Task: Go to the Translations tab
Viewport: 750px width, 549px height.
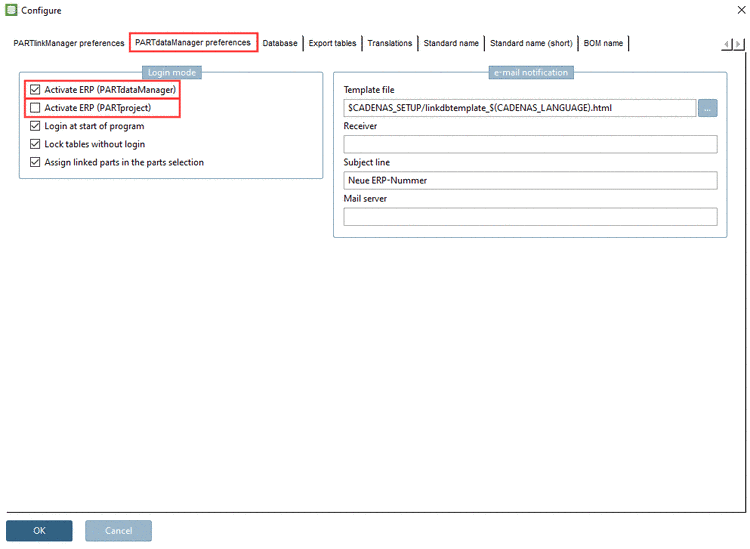Action: tap(389, 43)
